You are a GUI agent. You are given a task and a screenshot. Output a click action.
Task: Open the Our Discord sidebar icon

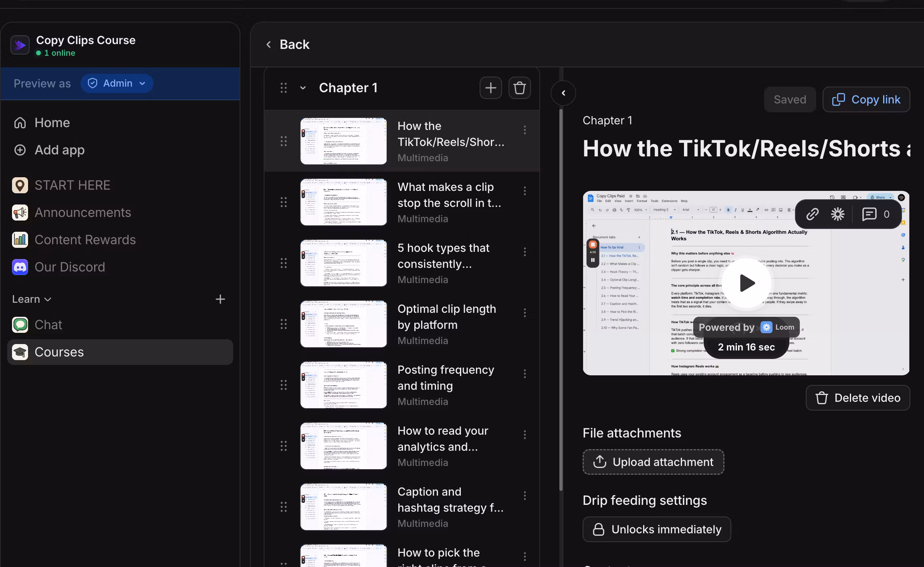coord(20,267)
